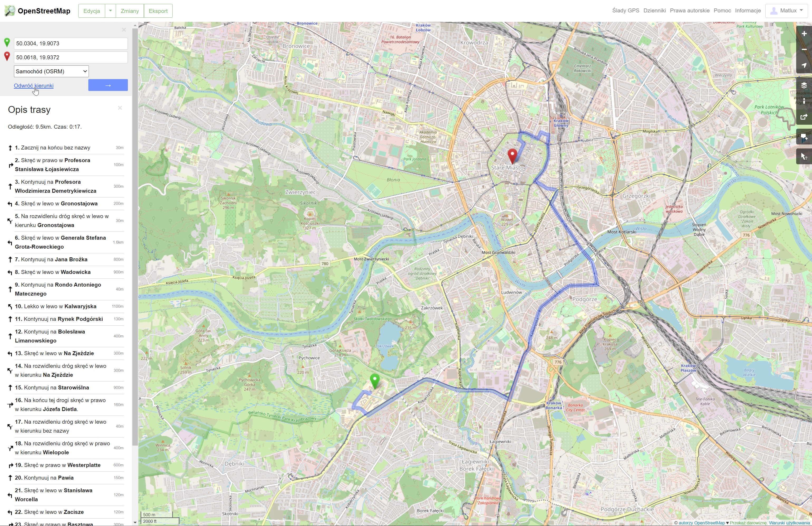Click the red destination marker in directions form
Screen dimensions: 812x526
pyautogui.click(x=7, y=56)
